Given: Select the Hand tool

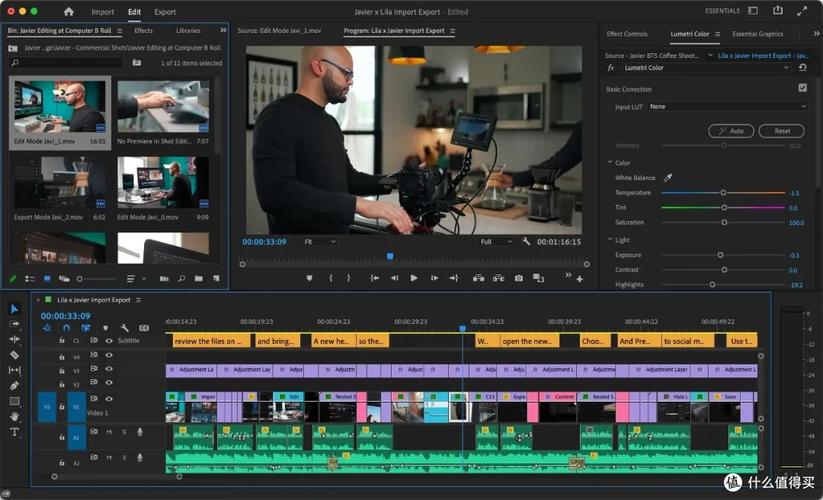Looking at the screenshot, I should 14,417.
